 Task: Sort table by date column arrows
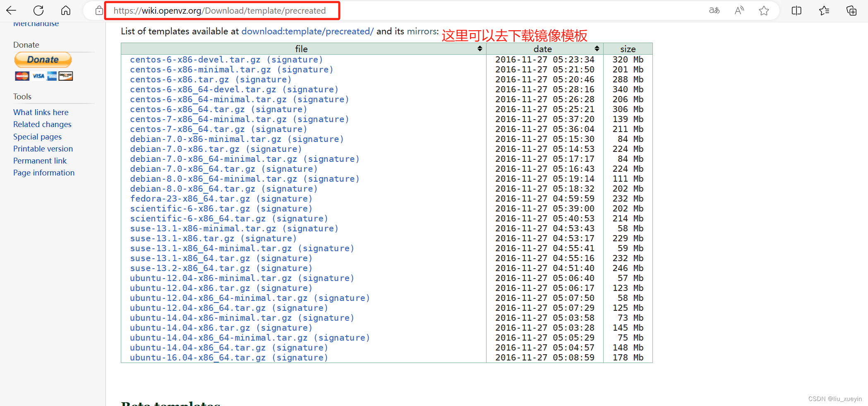(x=597, y=49)
